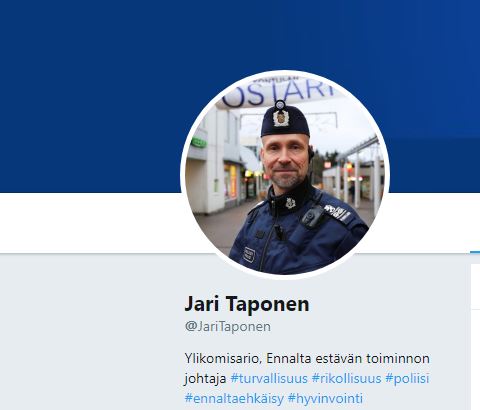This screenshot has width=480, height=410.
Task: Open the #rikollisuus hashtag
Action: click(x=346, y=379)
